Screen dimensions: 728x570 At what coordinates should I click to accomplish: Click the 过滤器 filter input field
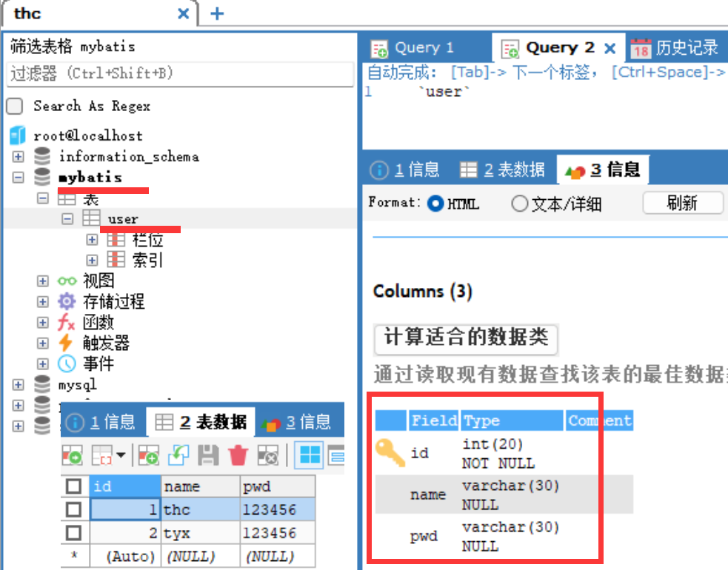click(x=181, y=73)
